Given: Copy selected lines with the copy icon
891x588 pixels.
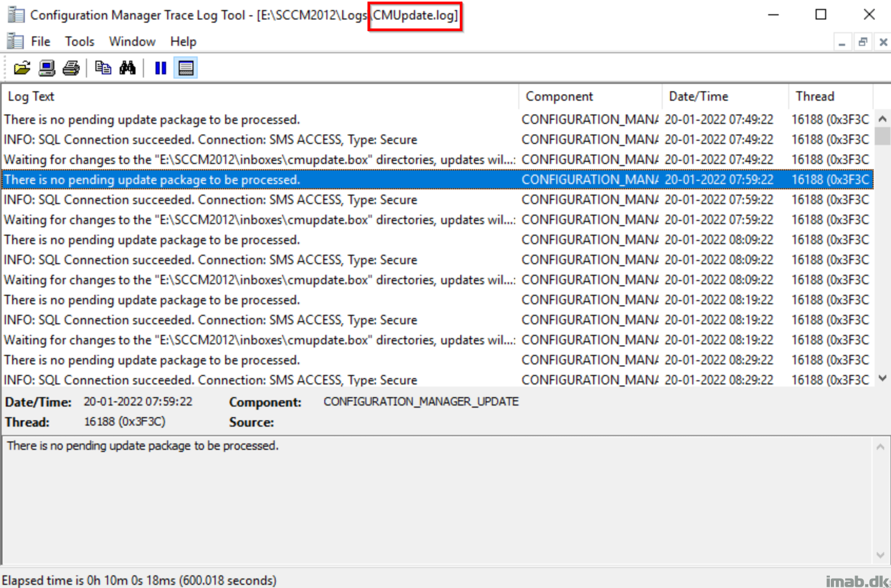Looking at the screenshot, I should click(103, 68).
